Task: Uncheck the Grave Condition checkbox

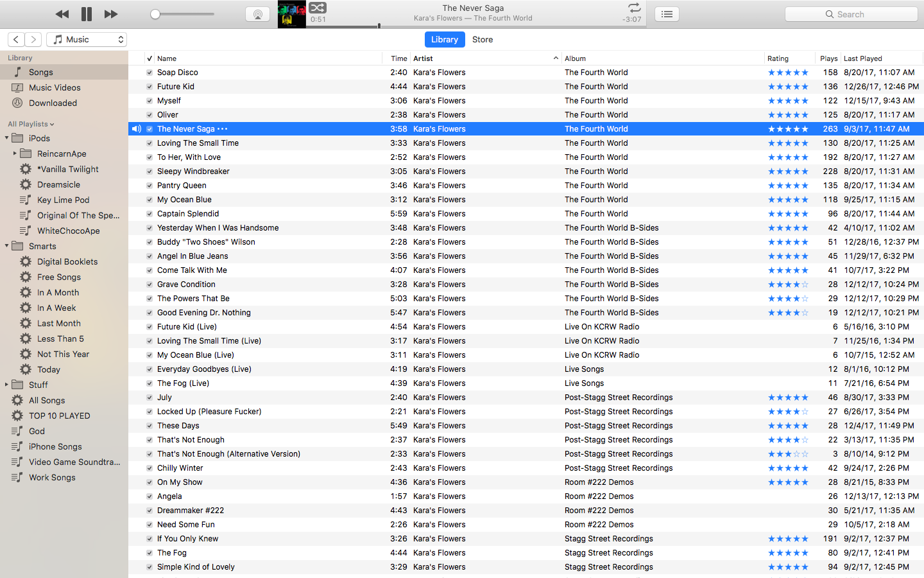Action: 150,285
